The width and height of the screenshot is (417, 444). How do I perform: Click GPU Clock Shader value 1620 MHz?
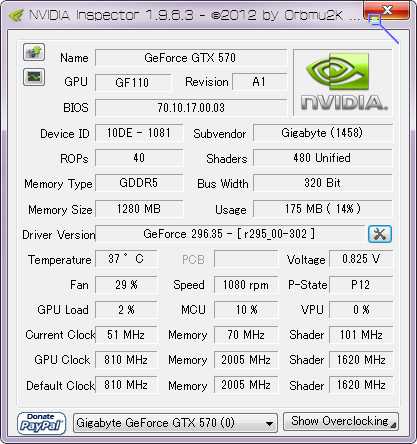tap(361, 360)
